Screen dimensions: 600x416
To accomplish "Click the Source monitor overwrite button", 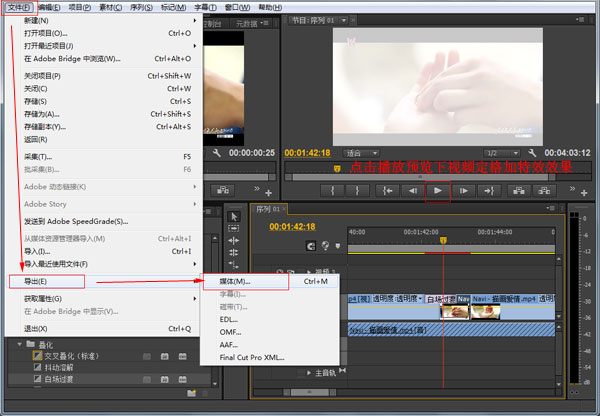I will pos(223,191).
